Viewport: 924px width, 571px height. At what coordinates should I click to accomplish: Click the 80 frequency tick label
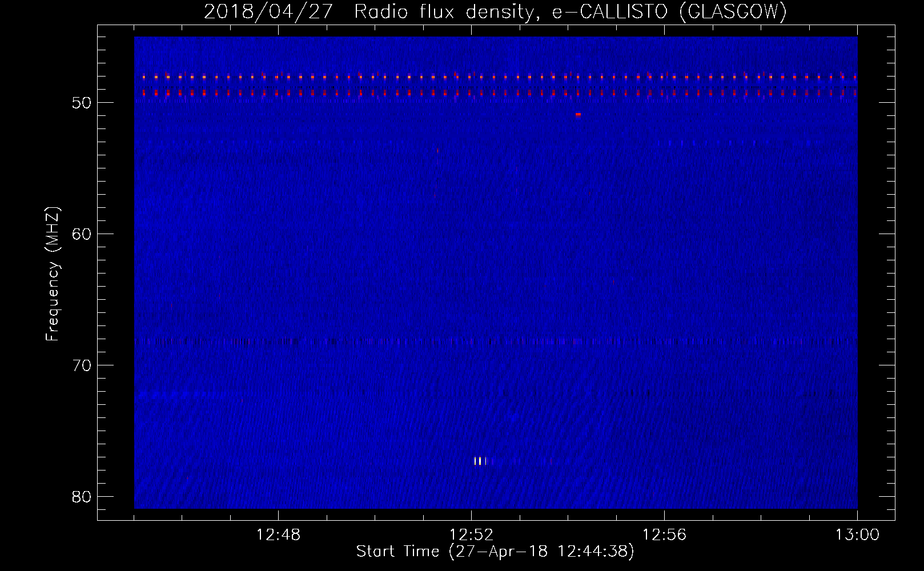point(82,497)
